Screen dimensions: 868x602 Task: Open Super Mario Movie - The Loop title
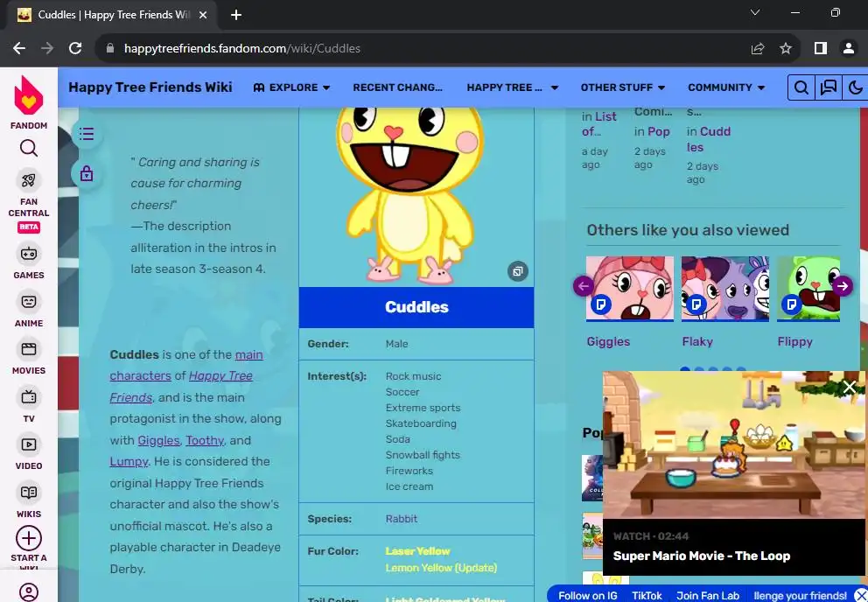[702, 556]
